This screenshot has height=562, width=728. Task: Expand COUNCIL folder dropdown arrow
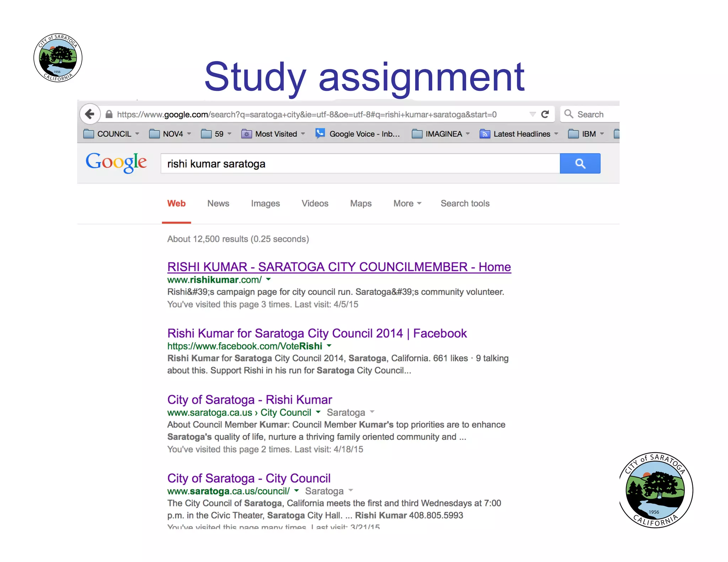tap(137, 134)
